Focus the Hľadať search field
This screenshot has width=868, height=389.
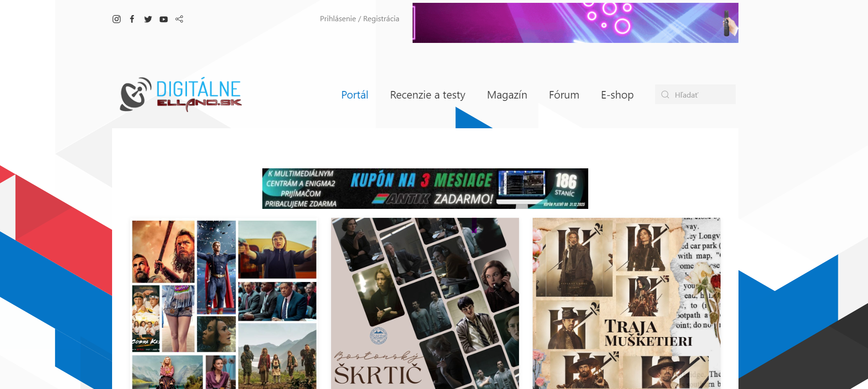702,95
